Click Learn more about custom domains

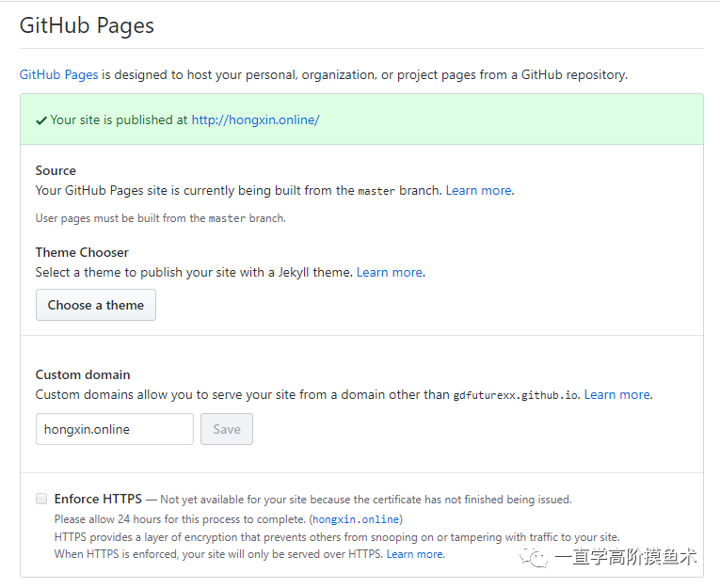[x=618, y=394]
